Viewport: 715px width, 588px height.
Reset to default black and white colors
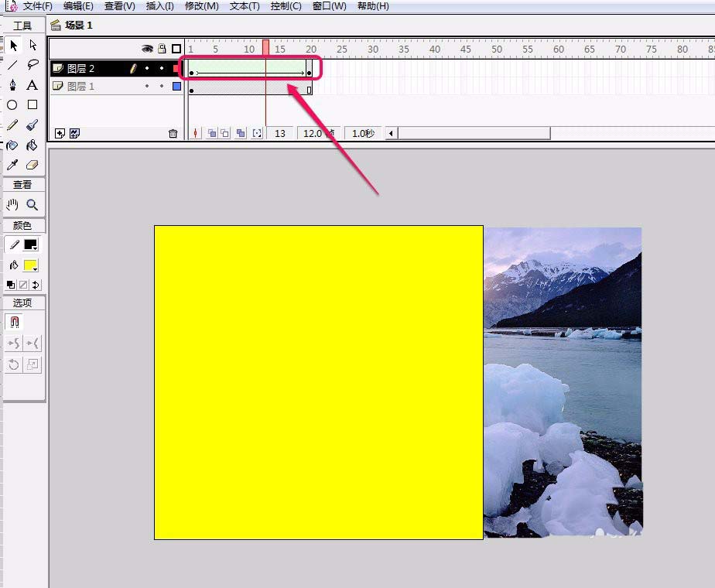[x=11, y=285]
